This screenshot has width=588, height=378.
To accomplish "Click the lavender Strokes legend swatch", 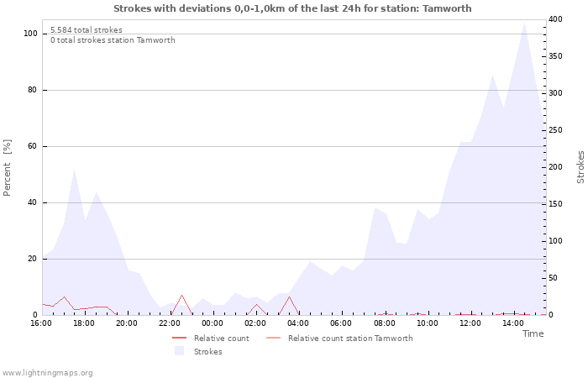I will [x=179, y=351].
